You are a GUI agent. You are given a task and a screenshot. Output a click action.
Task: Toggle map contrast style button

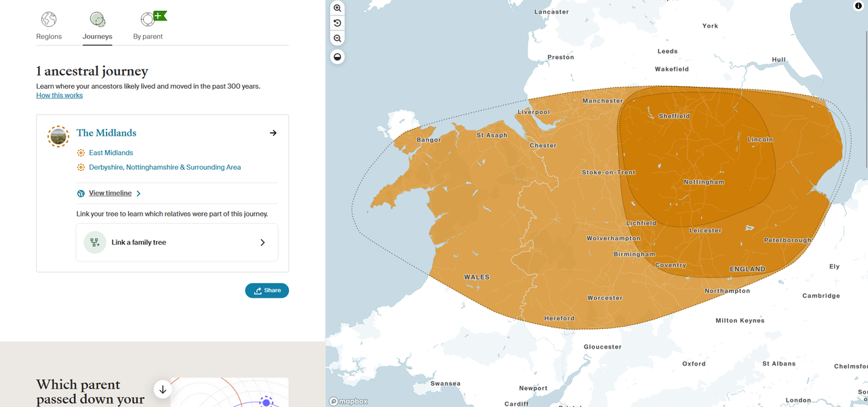click(x=337, y=56)
